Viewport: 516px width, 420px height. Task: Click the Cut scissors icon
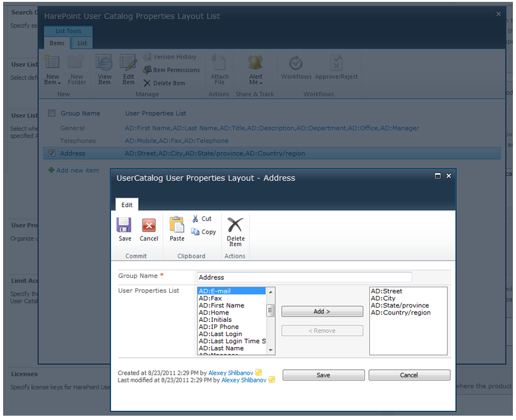195,219
